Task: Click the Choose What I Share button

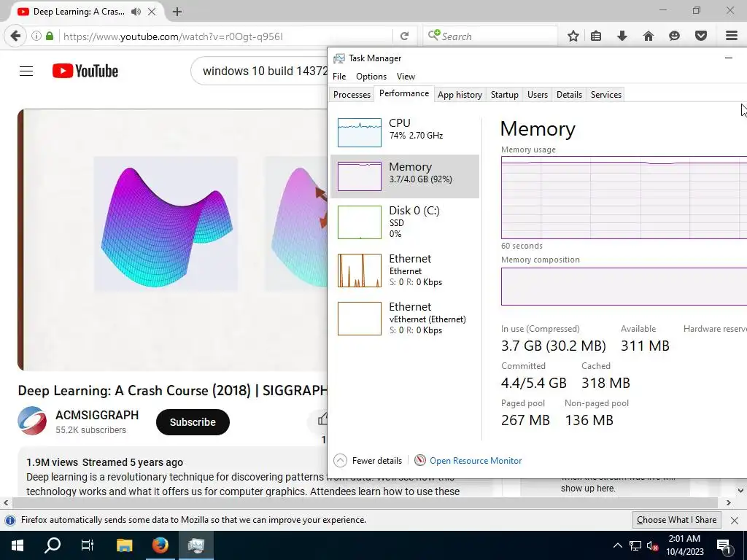Action: pyautogui.click(x=676, y=520)
